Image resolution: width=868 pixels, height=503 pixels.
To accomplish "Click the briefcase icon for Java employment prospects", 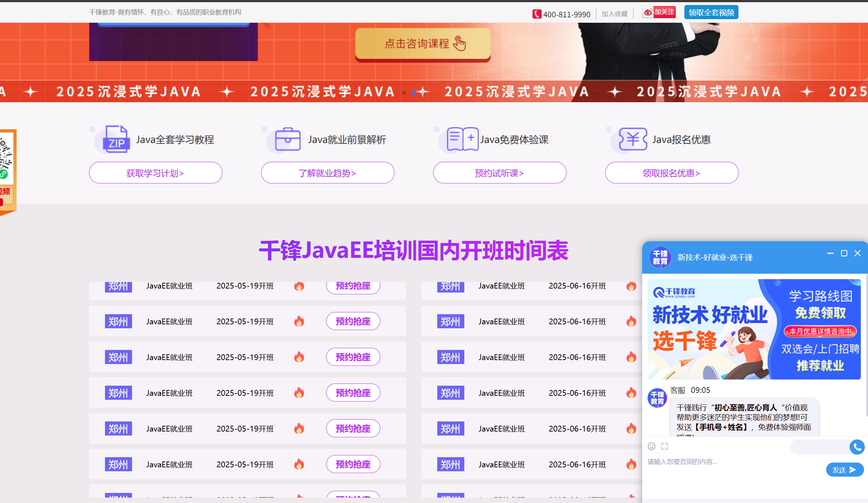I will tap(288, 139).
